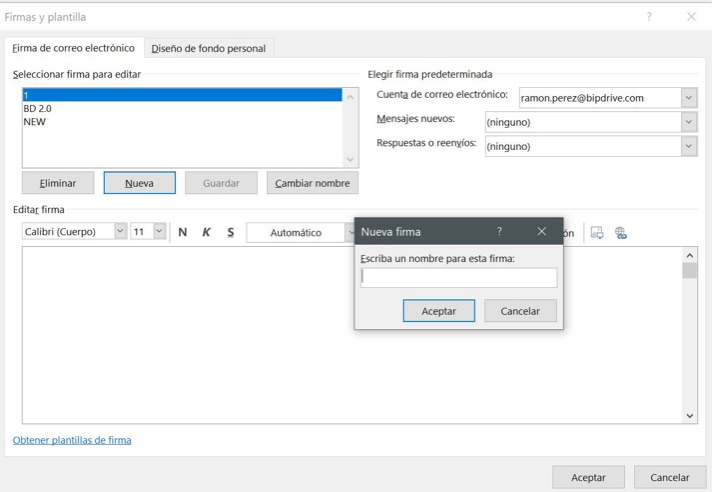Close the Firmas y plantilla window
Viewport: 712px width, 492px height.
pos(691,17)
